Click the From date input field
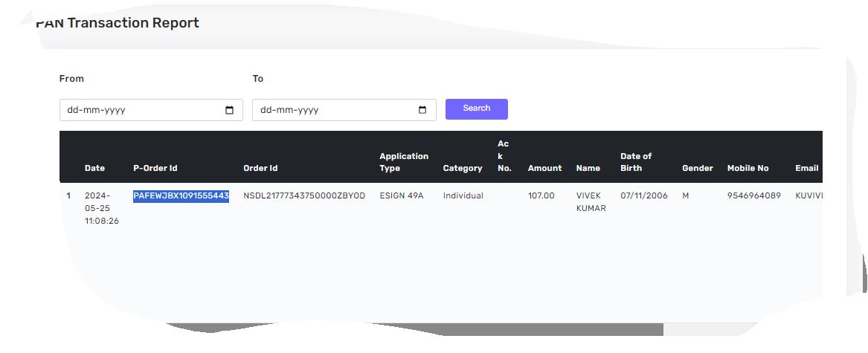Screen dimensions: 868x353 click(x=141, y=110)
